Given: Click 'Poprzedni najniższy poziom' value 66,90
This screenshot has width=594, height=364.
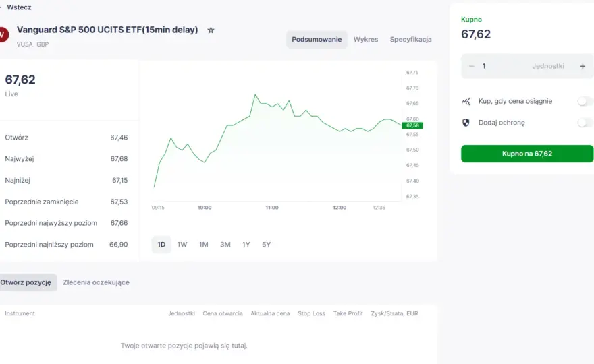Looking at the screenshot, I should [x=119, y=245].
